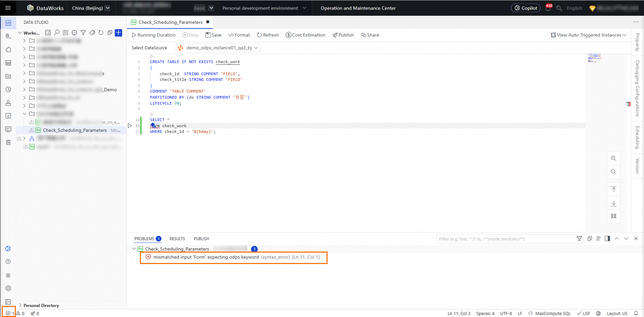The image size is (644, 317).
Task: Click the filter funnel in workspace toolbar
Action: (83, 33)
